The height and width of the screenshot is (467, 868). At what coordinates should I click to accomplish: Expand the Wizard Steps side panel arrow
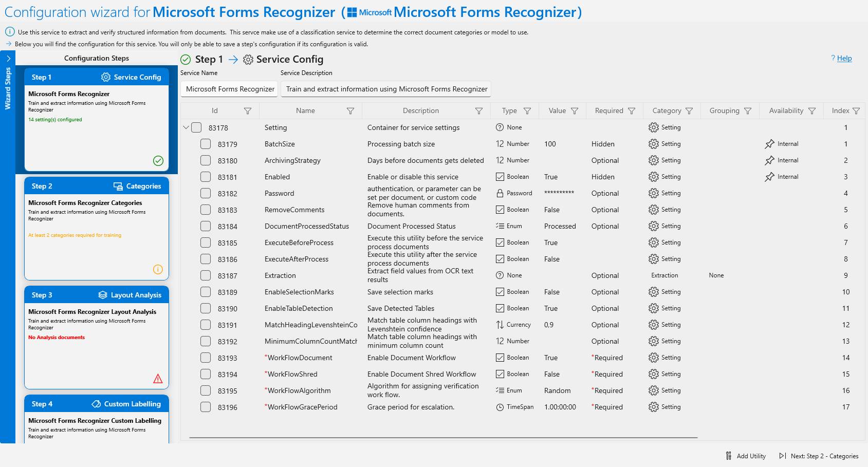coord(8,59)
